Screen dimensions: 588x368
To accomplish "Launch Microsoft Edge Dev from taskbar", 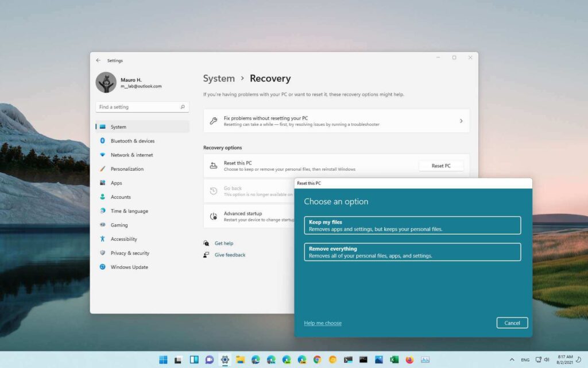I will tap(287, 360).
